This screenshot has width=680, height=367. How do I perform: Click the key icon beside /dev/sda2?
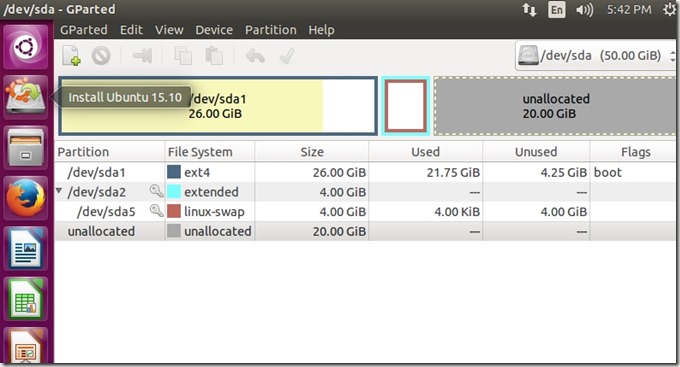pos(157,191)
